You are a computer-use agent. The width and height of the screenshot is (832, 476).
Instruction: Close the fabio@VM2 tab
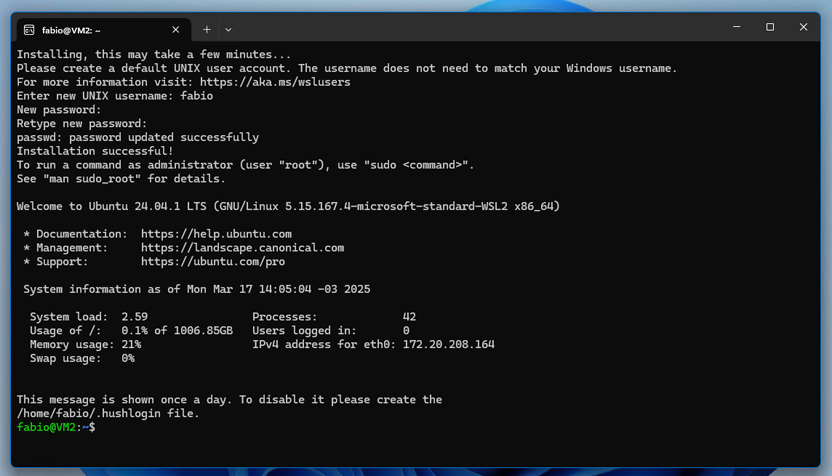(x=176, y=30)
